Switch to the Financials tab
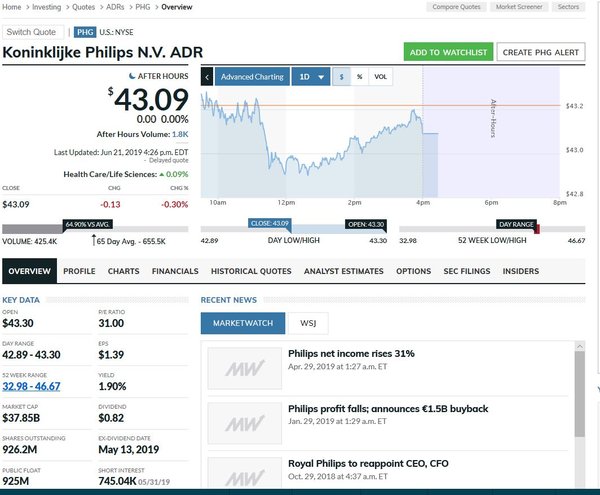Viewport: 600px width, 495px height. tap(175, 271)
